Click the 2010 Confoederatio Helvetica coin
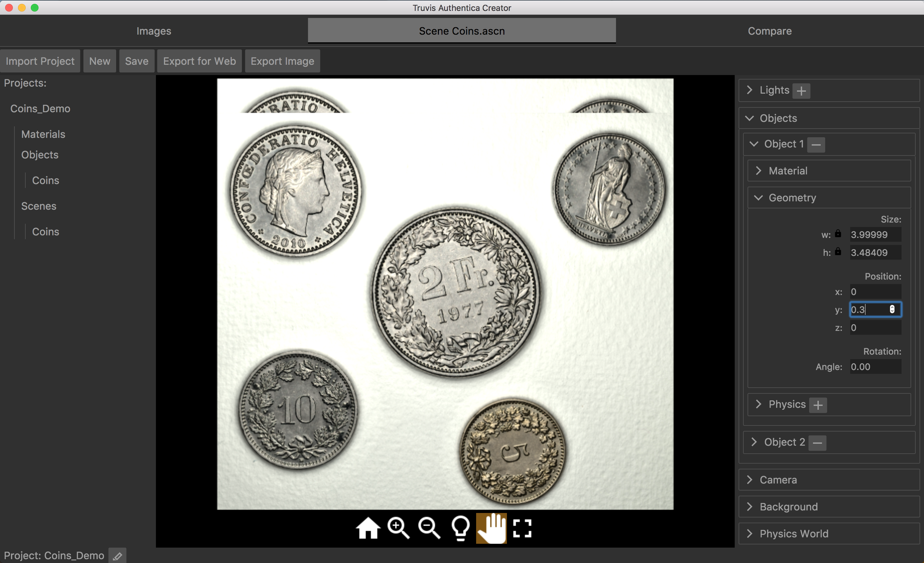This screenshot has height=563, width=924. click(x=296, y=191)
